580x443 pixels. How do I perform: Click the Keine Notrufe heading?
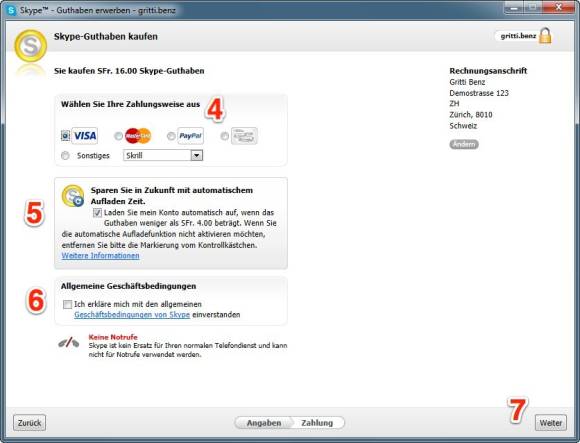pyautogui.click(x=113, y=337)
